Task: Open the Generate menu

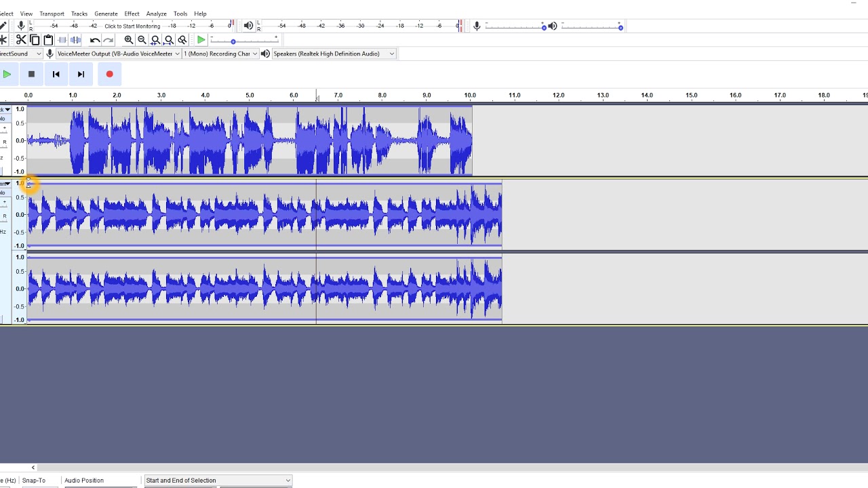Action: tap(106, 14)
